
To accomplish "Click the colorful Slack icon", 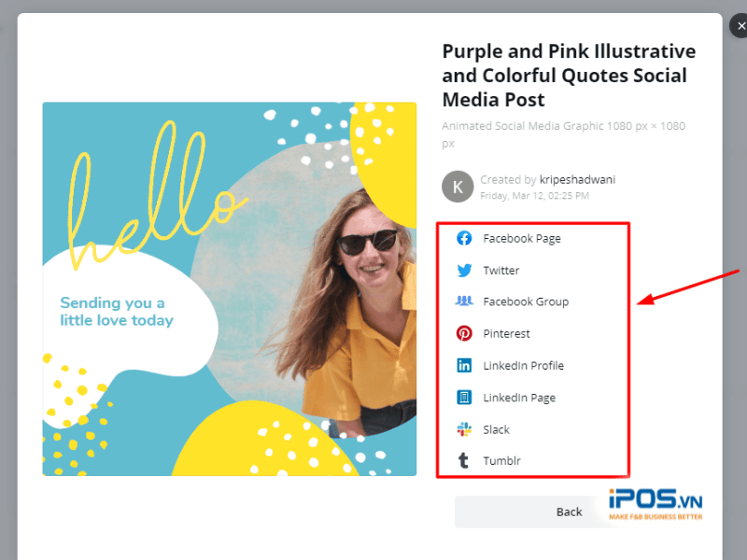I will 464,429.
